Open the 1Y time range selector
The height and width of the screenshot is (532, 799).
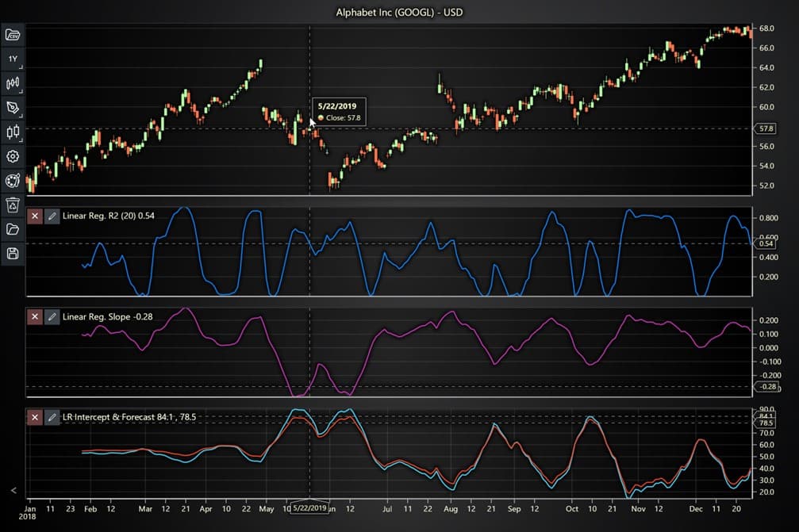click(x=12, y=59)
